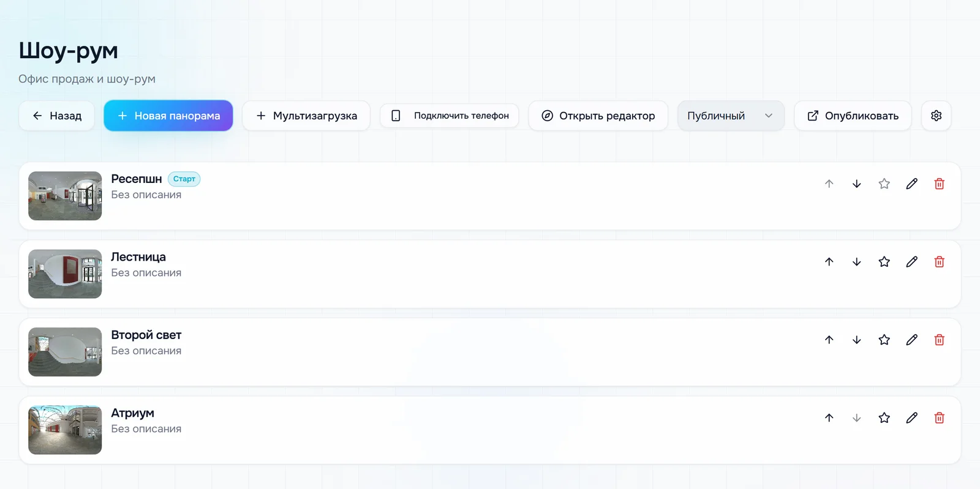
Task: Open the Публичный visibility dropdown
Action: pyautogui.click(x=731, y=116)
